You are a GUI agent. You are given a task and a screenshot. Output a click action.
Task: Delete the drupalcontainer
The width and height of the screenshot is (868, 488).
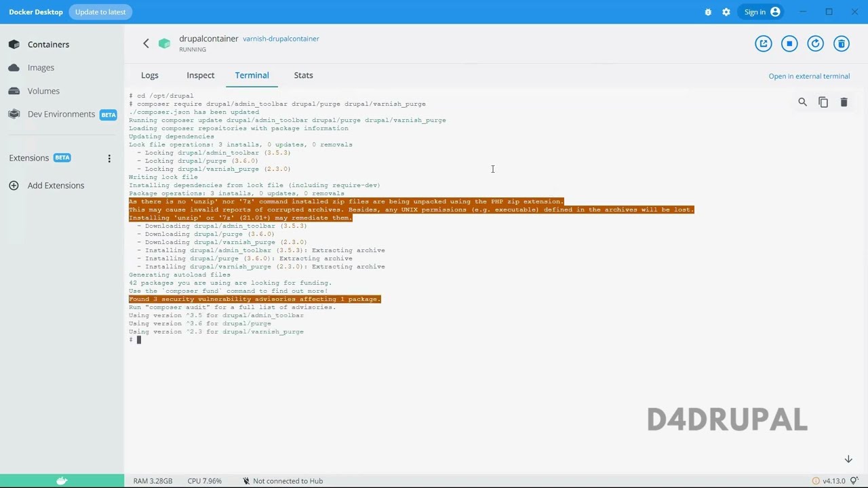pyautogui.click(x=842, y=44)
